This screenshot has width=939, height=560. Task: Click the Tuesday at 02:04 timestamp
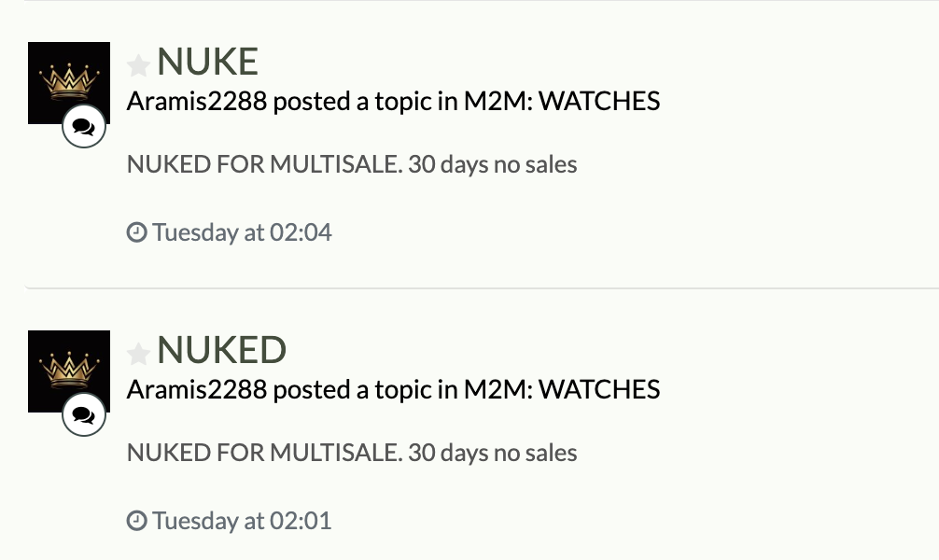pyautogui.click(x=242, y=232)
